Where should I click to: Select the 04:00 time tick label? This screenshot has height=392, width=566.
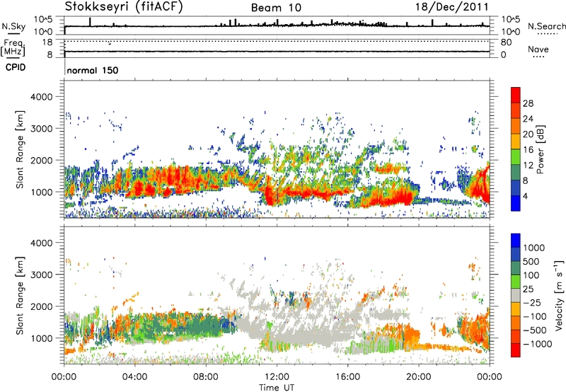point(134,377)
